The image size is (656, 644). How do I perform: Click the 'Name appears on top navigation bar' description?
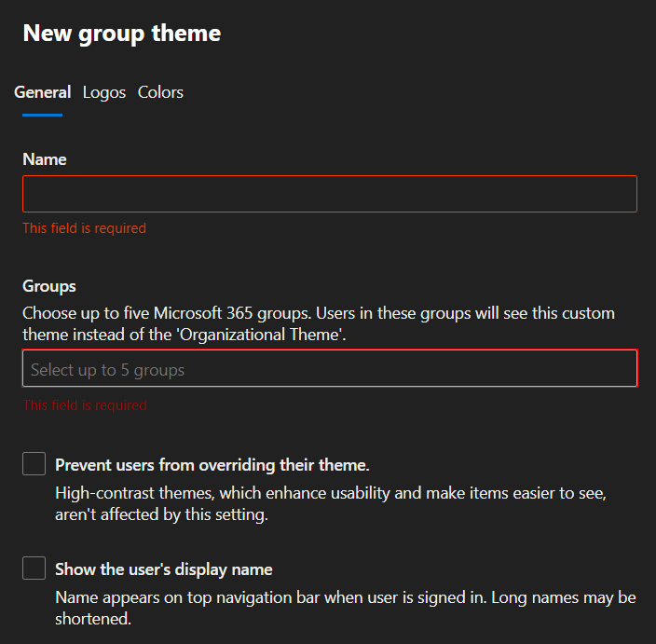pos(345,596)
